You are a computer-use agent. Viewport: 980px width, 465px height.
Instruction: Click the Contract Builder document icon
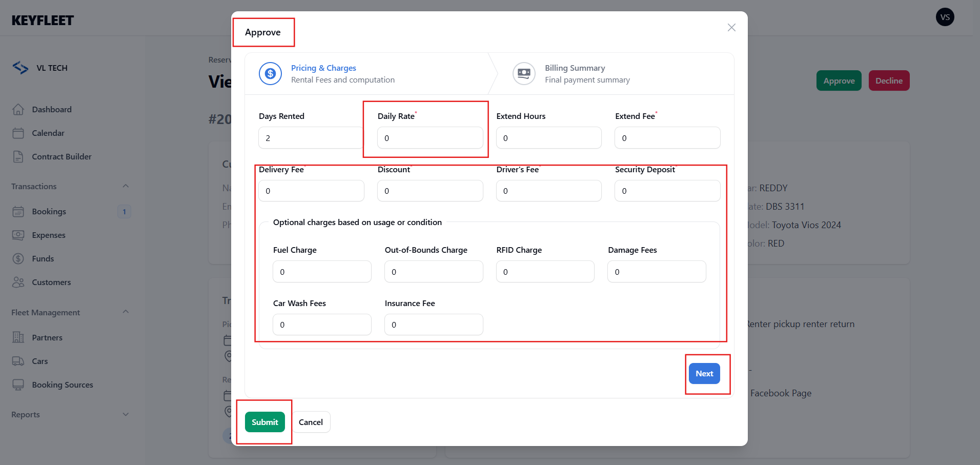pos(18,157)
